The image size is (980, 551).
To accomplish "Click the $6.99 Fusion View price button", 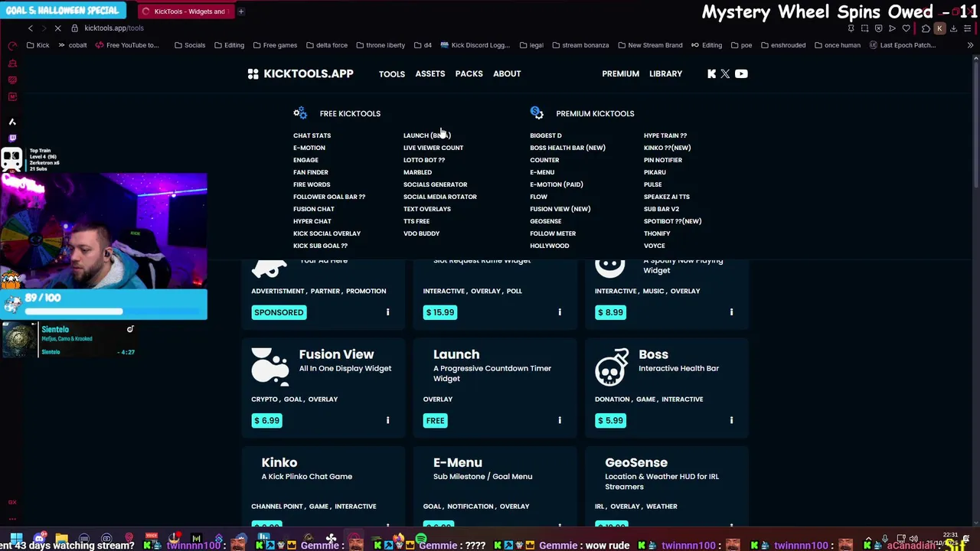I will pos(266,420).
